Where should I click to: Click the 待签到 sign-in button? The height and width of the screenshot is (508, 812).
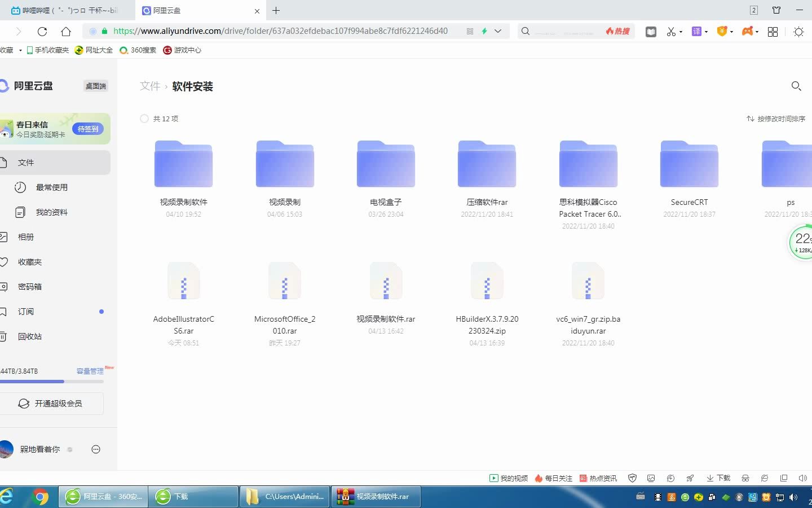(88, 129)
